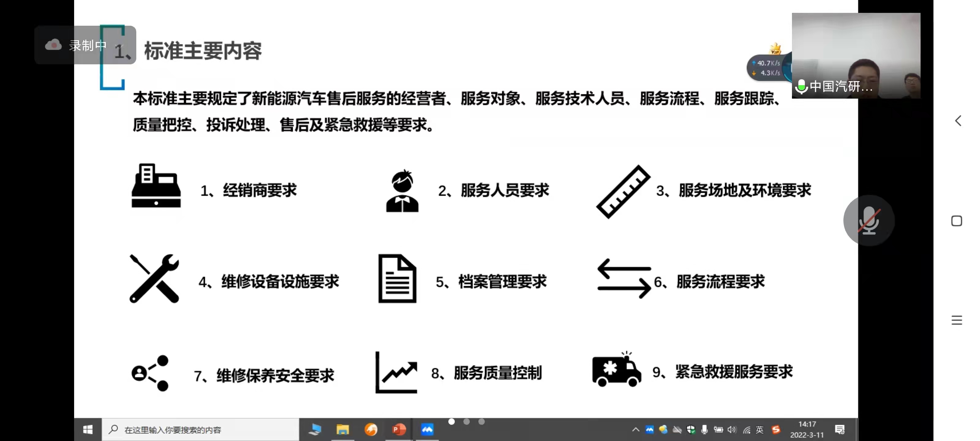This screenshot has width=980, height=441.
Task: Collapse the sidebar using the left arrow
Action: (x=958, y=121)
